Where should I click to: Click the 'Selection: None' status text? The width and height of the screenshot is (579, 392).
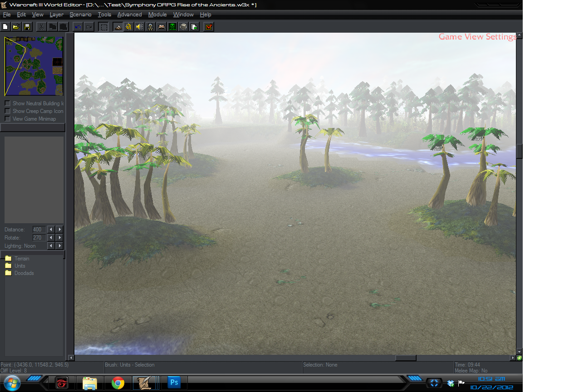320,365
